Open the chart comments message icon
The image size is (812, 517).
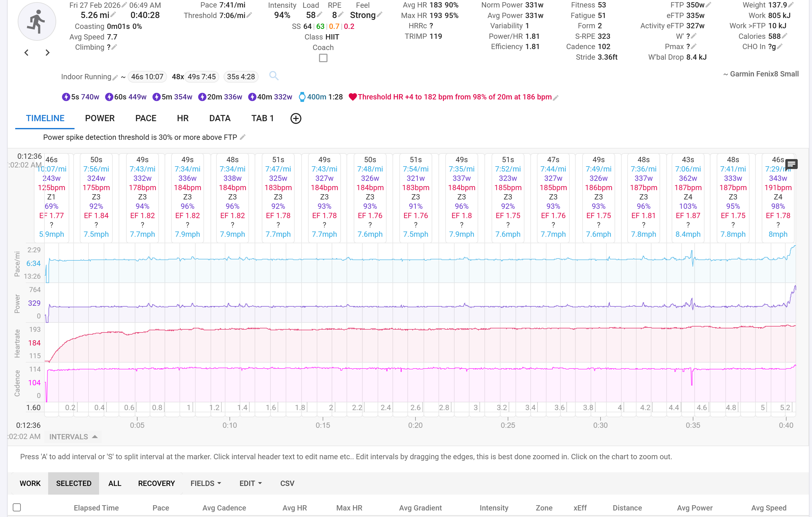[791, 164]
